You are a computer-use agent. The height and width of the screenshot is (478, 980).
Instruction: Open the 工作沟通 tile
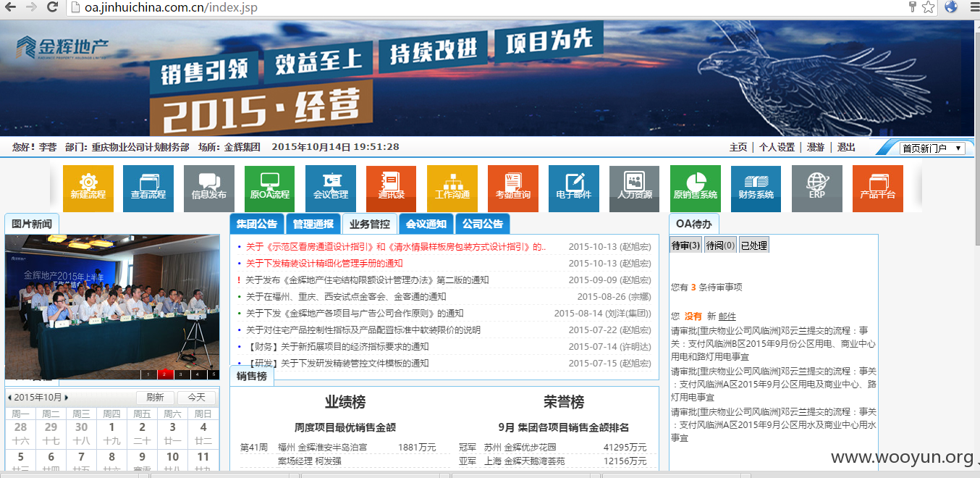[452, 188]
